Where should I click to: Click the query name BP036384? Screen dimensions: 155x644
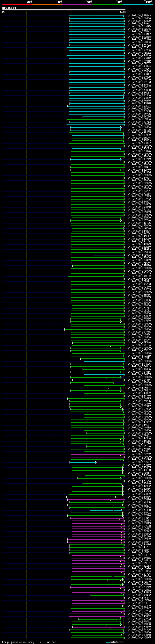coord(9,8)
